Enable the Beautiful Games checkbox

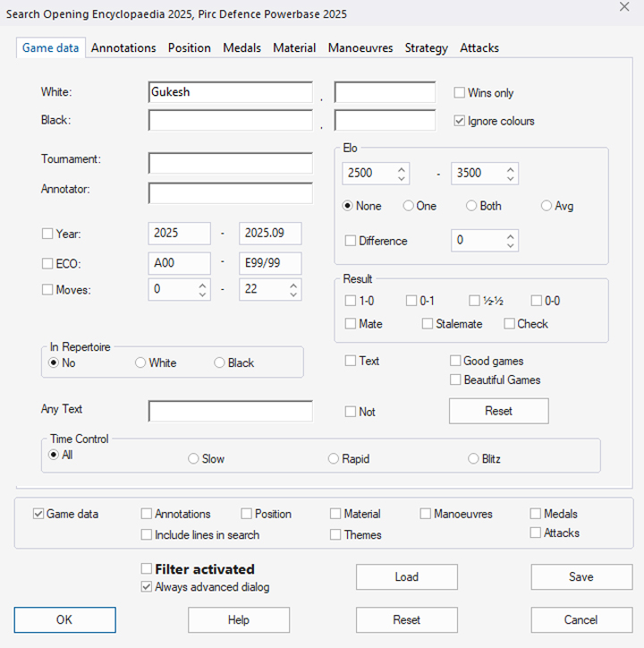coord(455,380)
